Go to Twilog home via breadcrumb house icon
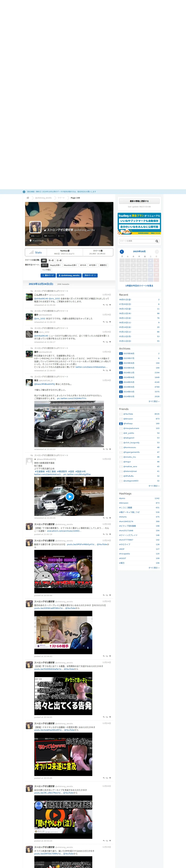186x868 pixels. (x=28, y=198)
